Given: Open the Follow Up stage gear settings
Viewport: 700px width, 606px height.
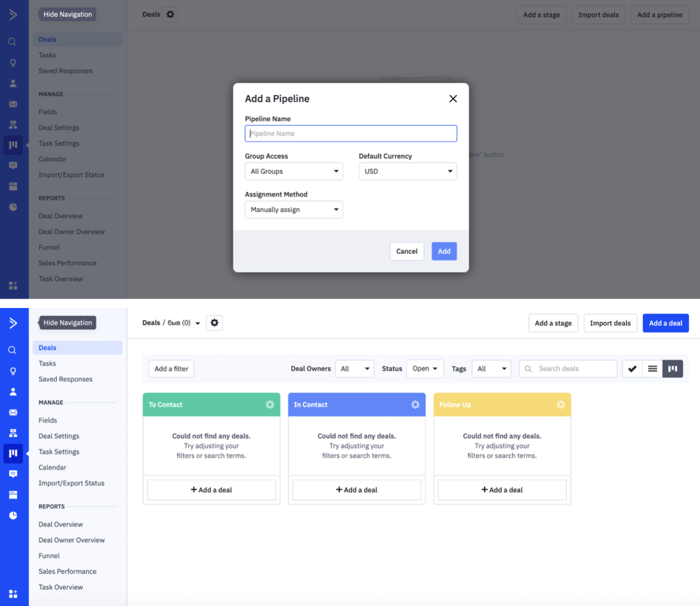Looking at the screenshot, I should point(561,405).
